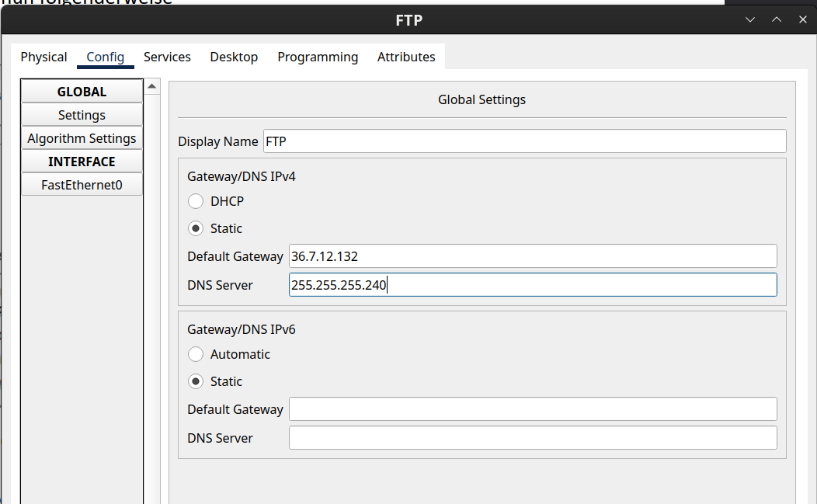Screen dimensions: 817x504
Task: Open the Desktop tab
Action: pyautogui.click(x=234, y=57)
